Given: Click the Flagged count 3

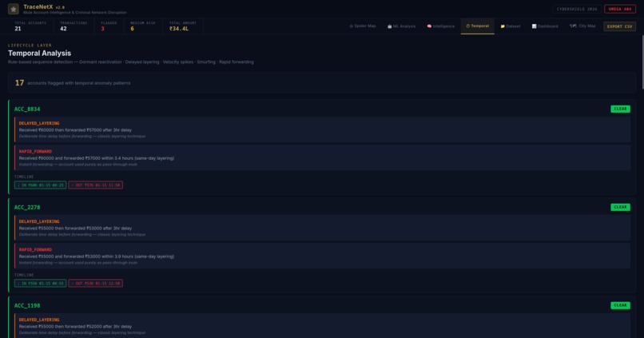Looking at the screenshot, I should click(x=103, y=29).
